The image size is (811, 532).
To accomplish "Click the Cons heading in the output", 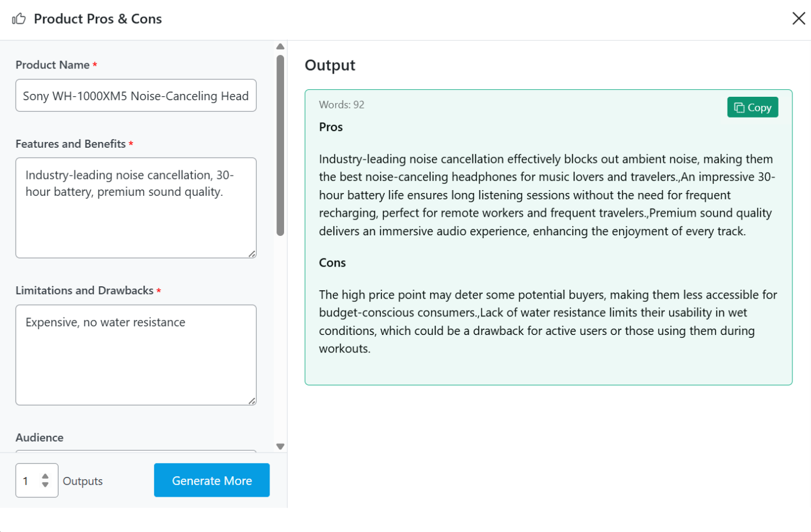I will [x=332, y=263].
